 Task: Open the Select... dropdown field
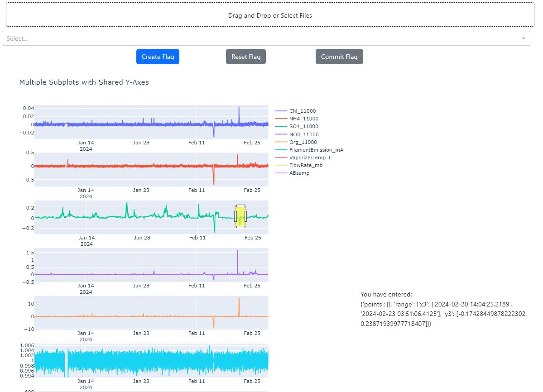(263, 38)
